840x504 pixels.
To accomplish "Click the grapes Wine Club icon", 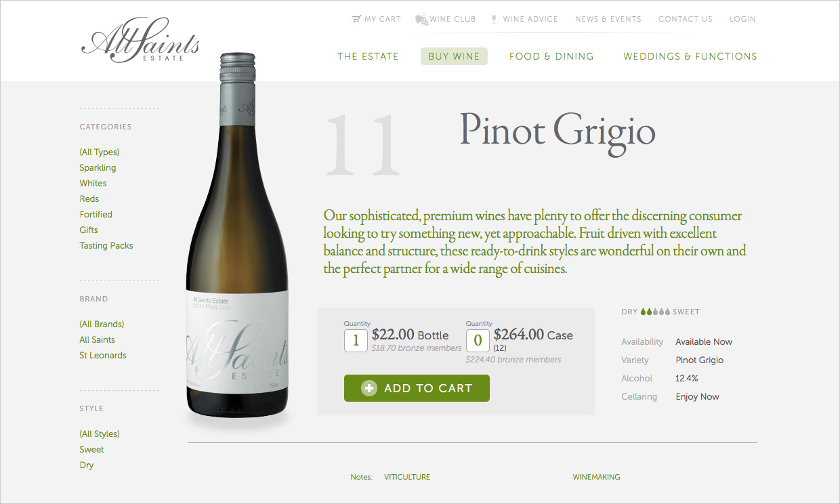I will click(421, 19).
